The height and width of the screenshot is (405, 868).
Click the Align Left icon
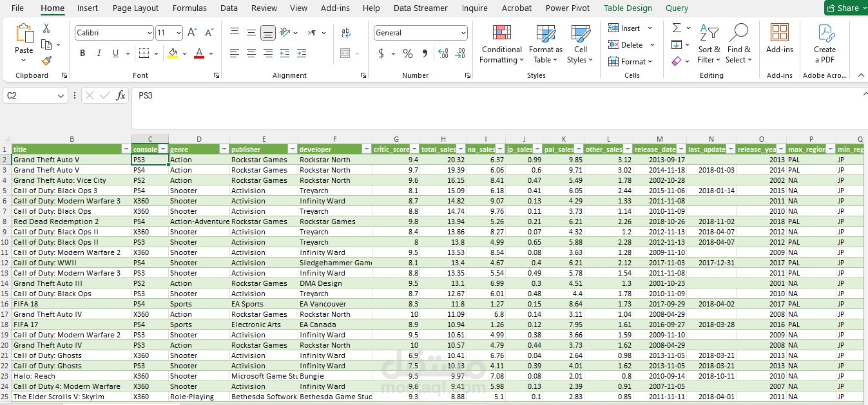(x=235, y=53)
